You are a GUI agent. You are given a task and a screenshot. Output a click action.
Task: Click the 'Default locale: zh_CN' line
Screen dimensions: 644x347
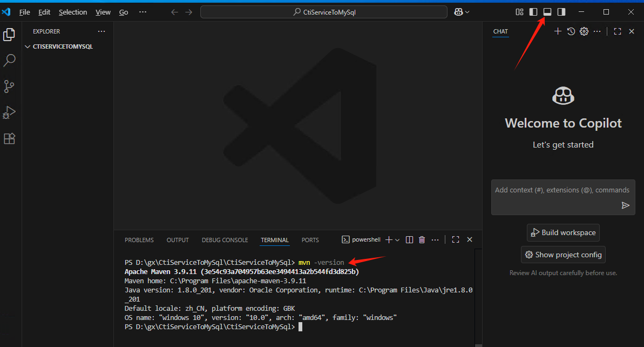(210, 308)
